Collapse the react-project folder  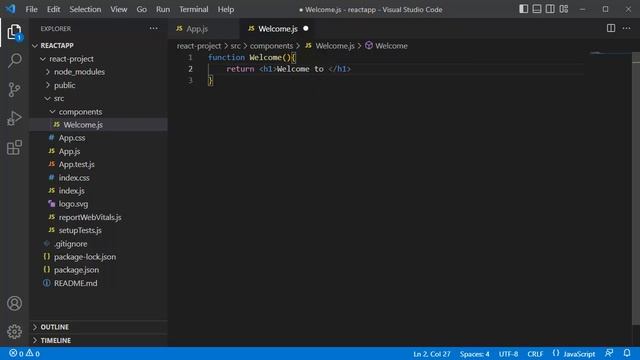[x=98, y=59]
